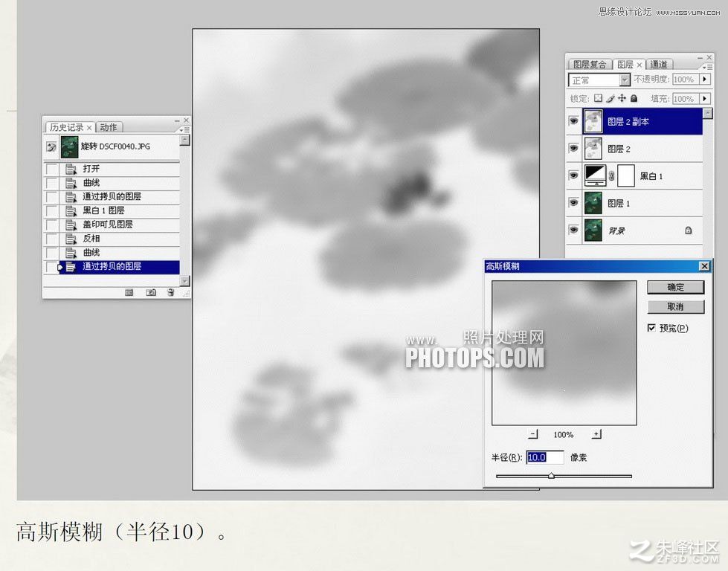The width and height of the screenshot is (728, 571).
Task: Lock position cross-arrow icon in Layers panel
Action: (622, 98)
